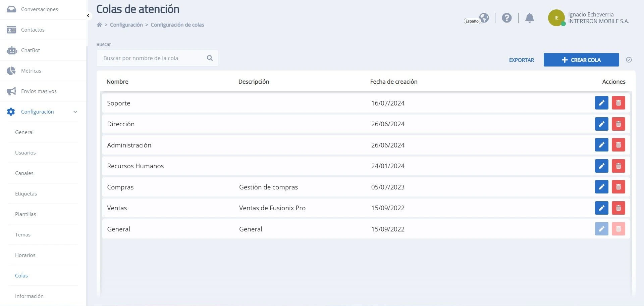Edit the Ventas queue

tap(601, 208)
